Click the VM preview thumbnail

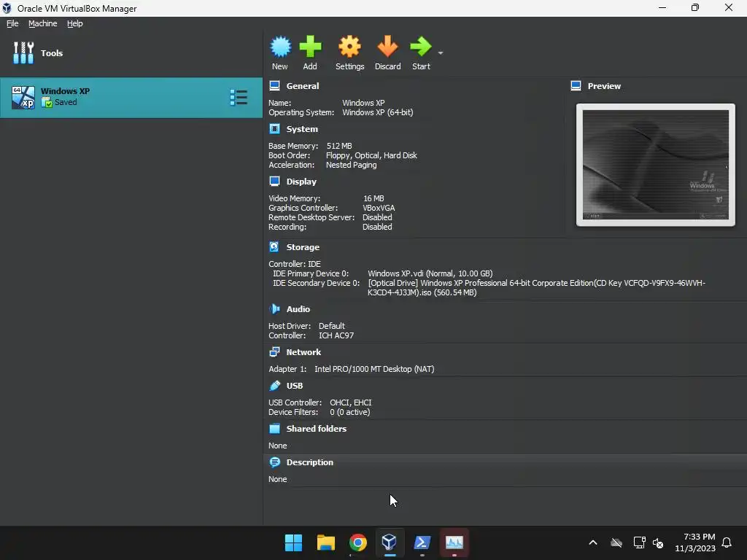[x=656, y=165]
